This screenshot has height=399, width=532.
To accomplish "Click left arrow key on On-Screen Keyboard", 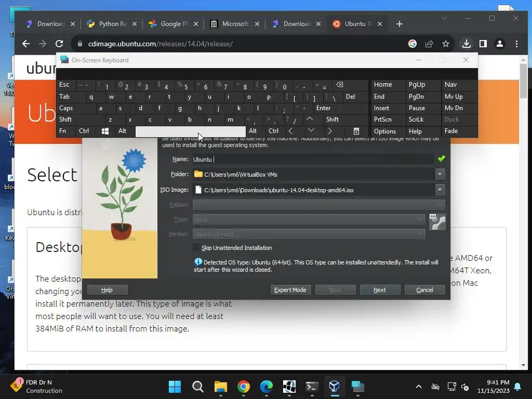I will pyautogui.click(x=290, y=131).
